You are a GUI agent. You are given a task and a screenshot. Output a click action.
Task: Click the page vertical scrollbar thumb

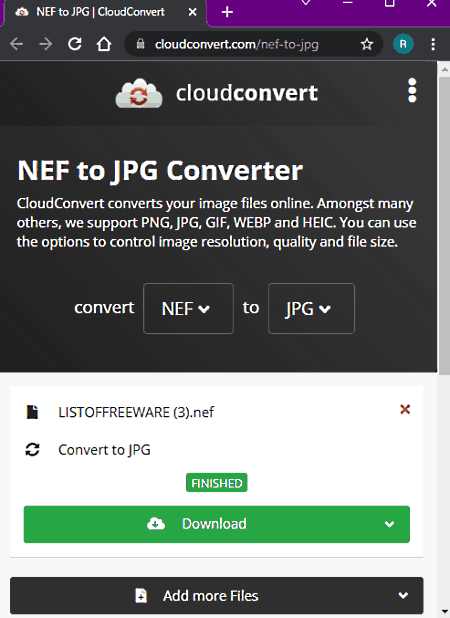[444, 227]
